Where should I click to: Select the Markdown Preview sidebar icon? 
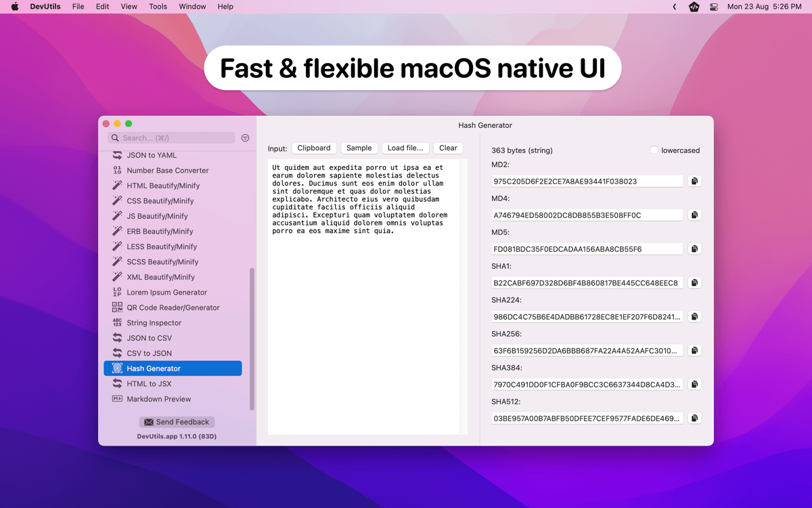point(117,399)
